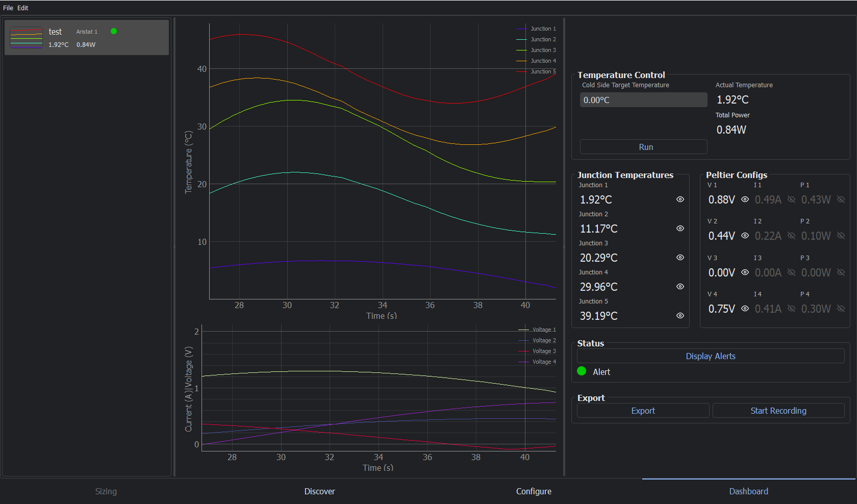Toggle Junction 4 plot visibility
Screen dimensions: 857x504
click(680, 287)
